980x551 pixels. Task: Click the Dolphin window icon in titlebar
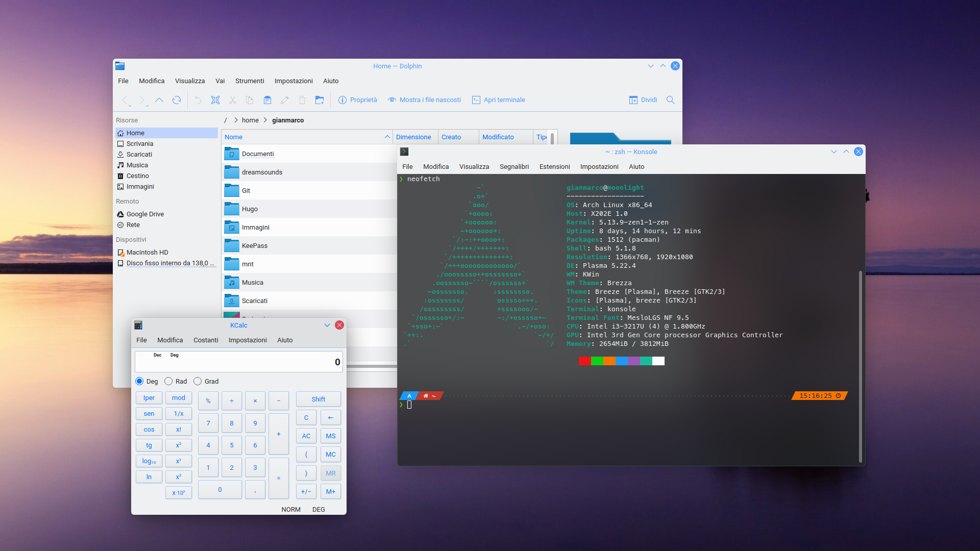click(x=120, y=66)
